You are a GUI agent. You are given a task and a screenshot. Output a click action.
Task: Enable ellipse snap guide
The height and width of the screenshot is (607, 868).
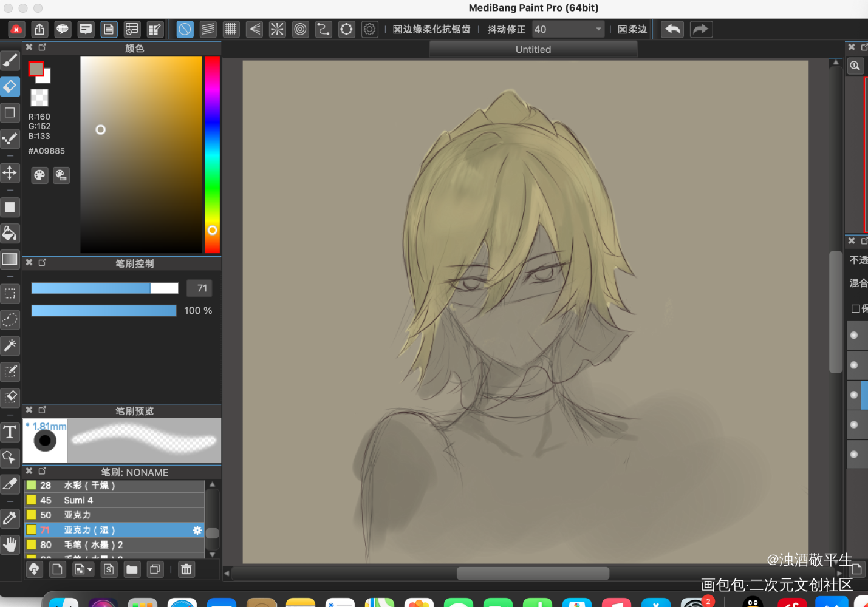pyautogui.click(x=346, y=29)
